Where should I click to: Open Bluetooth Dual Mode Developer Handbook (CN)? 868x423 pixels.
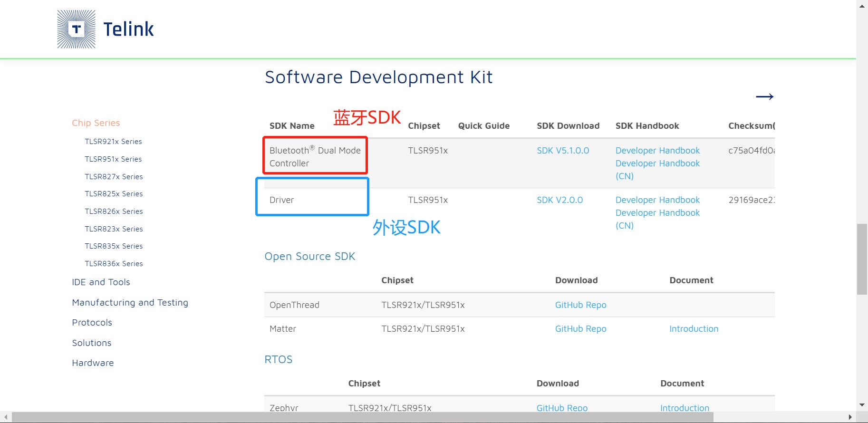click(x=657, y=170)
